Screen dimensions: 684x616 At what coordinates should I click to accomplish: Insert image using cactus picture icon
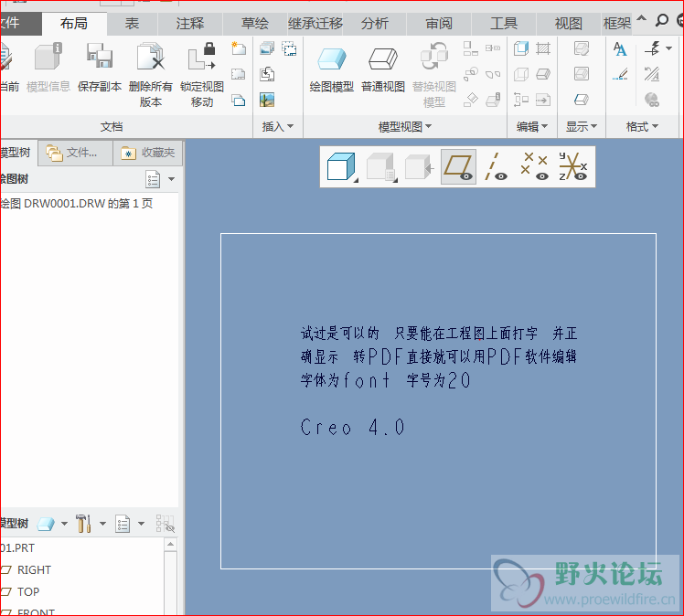point(267,100)
